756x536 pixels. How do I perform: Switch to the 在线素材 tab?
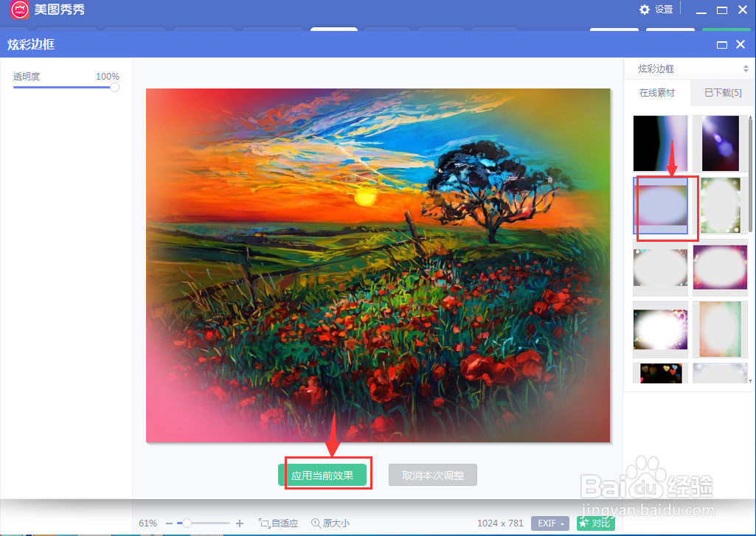point(657,93)
